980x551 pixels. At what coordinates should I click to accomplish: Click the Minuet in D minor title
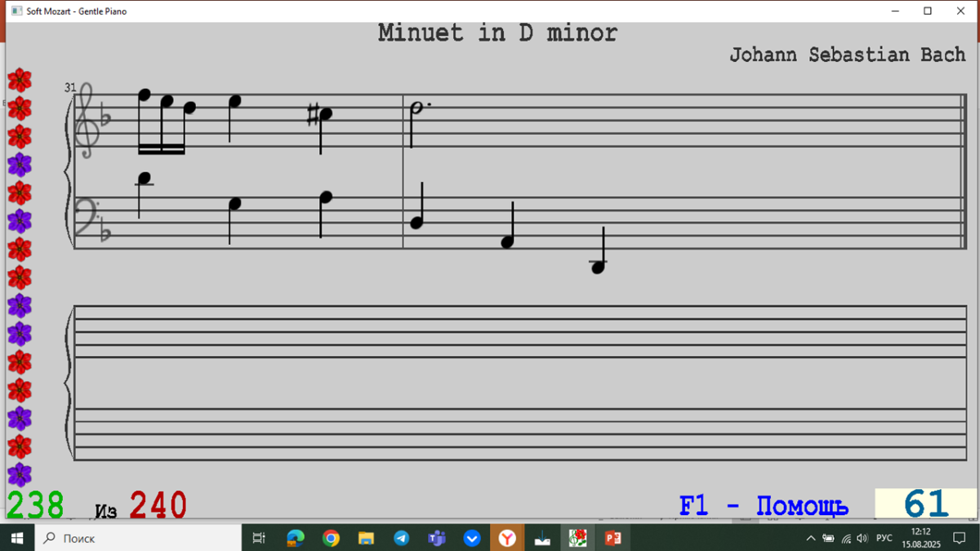point(497,33)
